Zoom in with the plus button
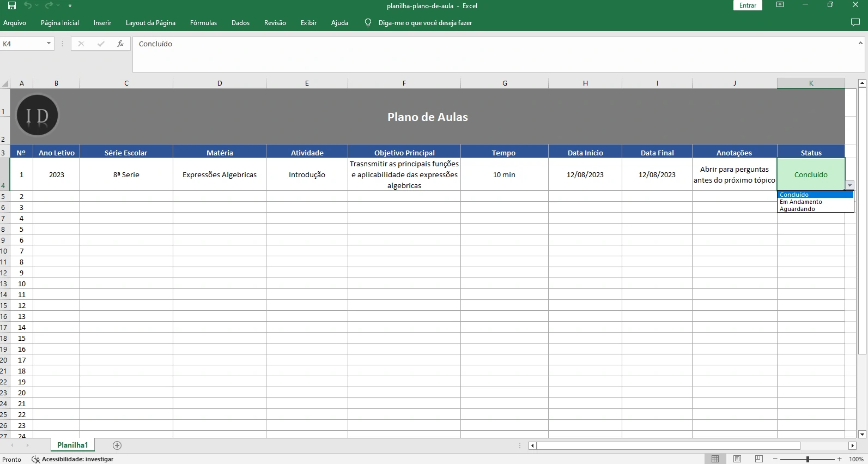This screenshot has width=868, height=464. 840,459
